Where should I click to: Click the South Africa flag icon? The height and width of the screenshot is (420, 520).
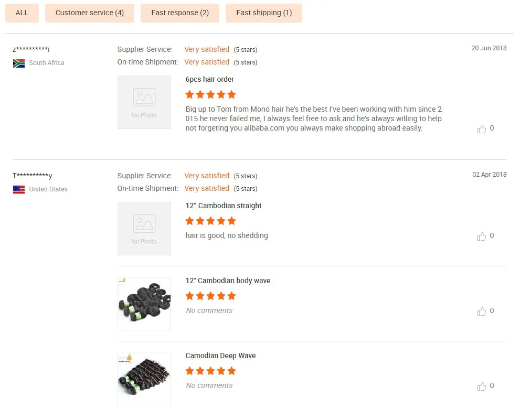coord(19,63)
